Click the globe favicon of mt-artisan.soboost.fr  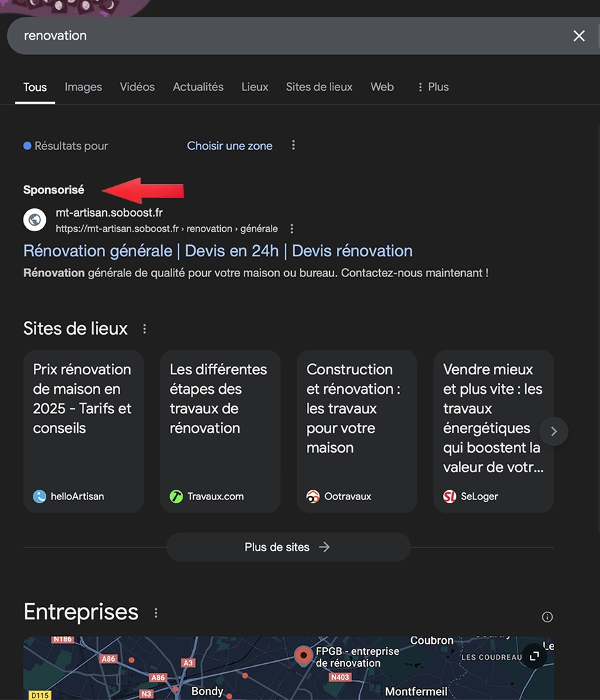coord(35,220)
